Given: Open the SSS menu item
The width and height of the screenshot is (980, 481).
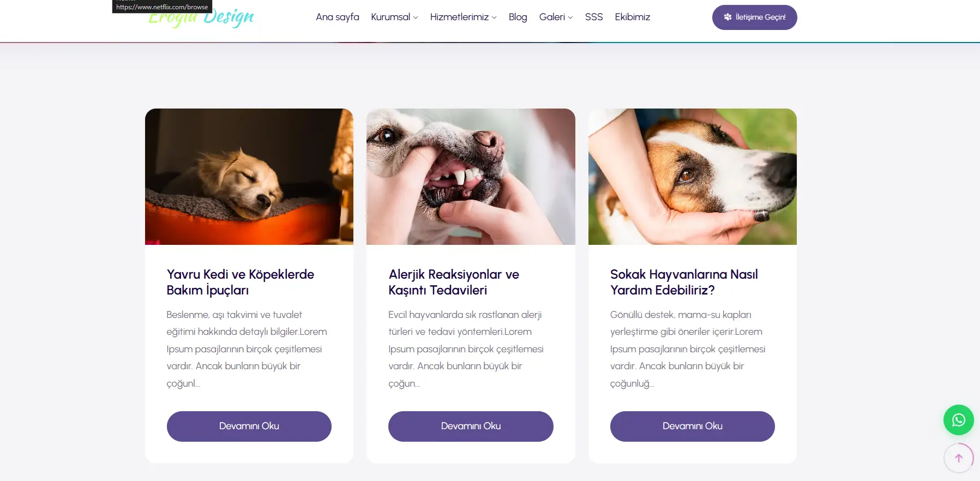Looking at the screenshot, I should click(x=594, y=17).
